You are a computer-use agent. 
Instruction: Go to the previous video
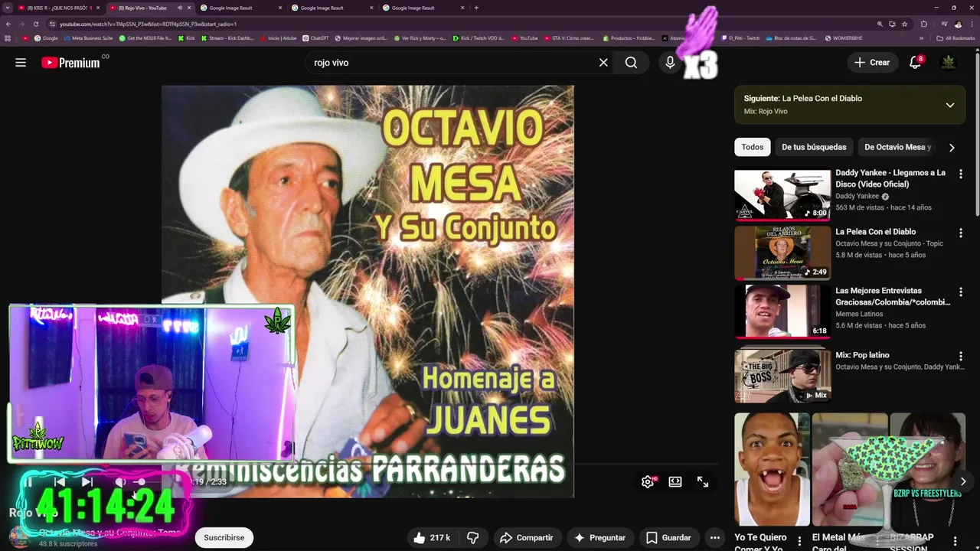(x=59, y=481)
